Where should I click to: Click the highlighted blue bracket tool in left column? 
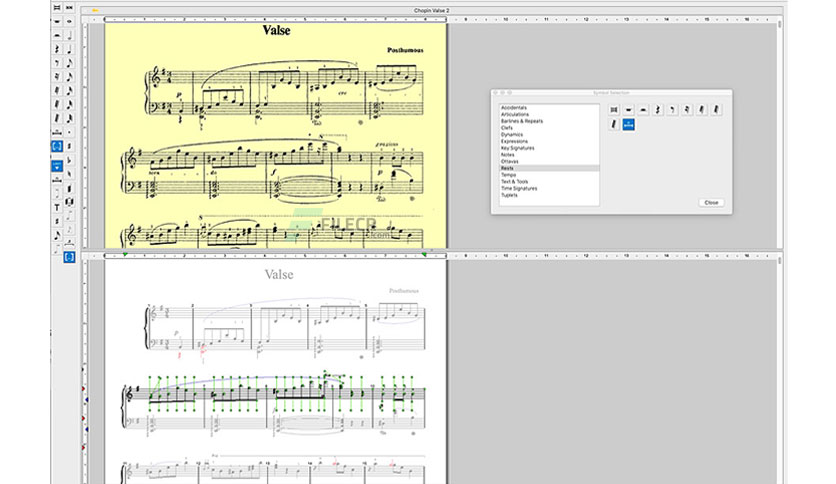tap(57, 146)
